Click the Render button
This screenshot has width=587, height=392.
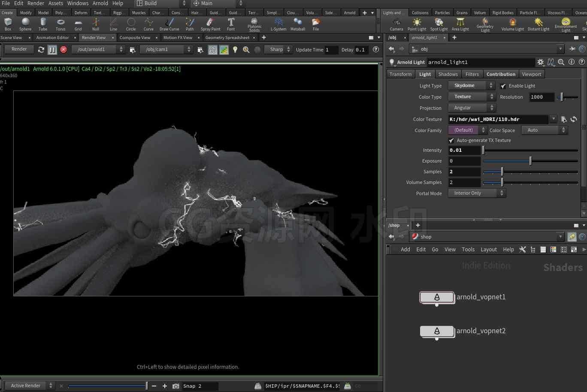(x=19, y=49)
